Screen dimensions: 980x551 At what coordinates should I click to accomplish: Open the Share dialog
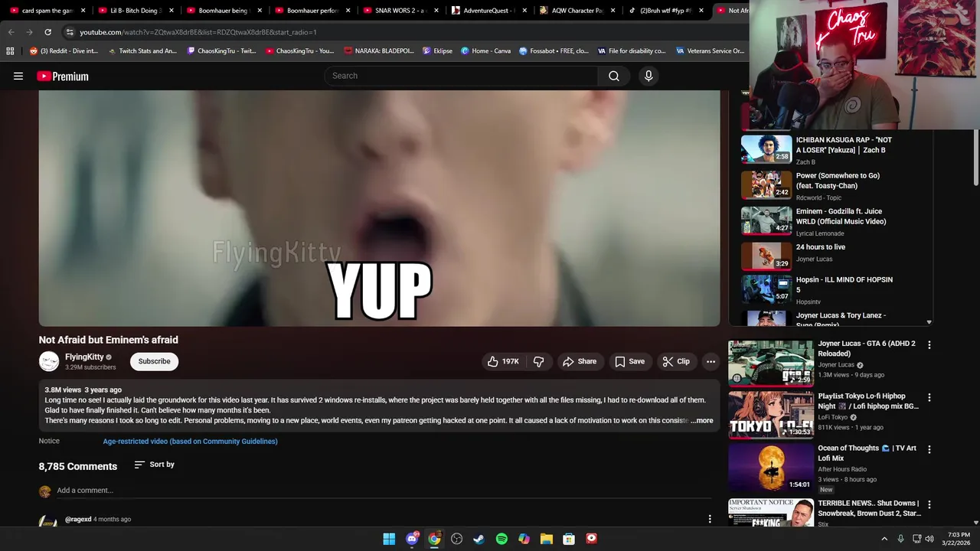point(579,361)
